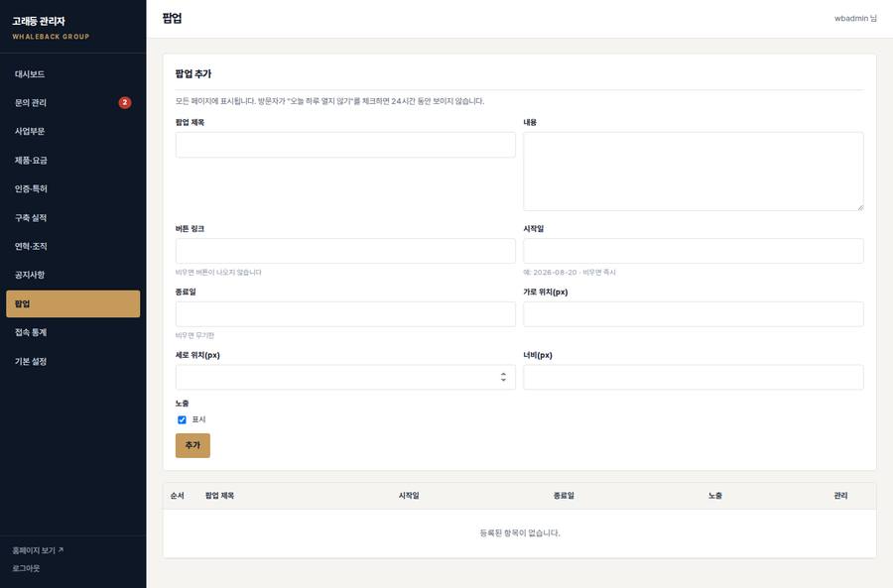Open 접속 통계 in the sidebar
The height and width of the screenshot is (588, 893).
point(72,332)
